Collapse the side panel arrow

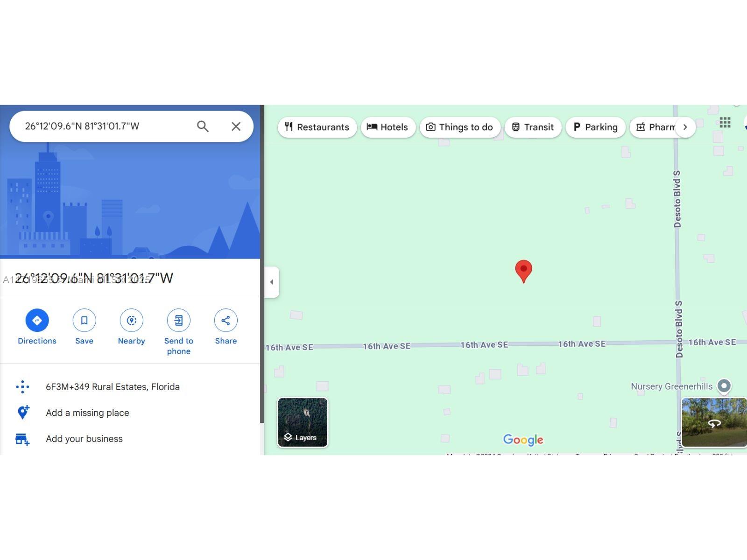(x=272, y=282)
